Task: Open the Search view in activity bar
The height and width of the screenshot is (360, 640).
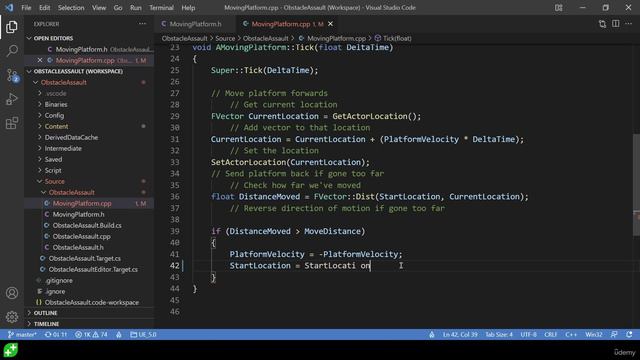Action: point(12,51)
